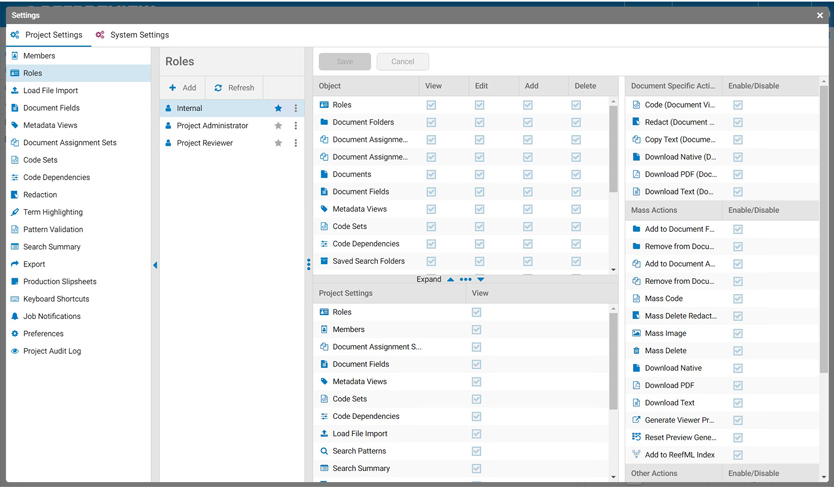834x488 pixels.
Task: Toggle View checkbox for Documents object
Action: coord(431,174)
